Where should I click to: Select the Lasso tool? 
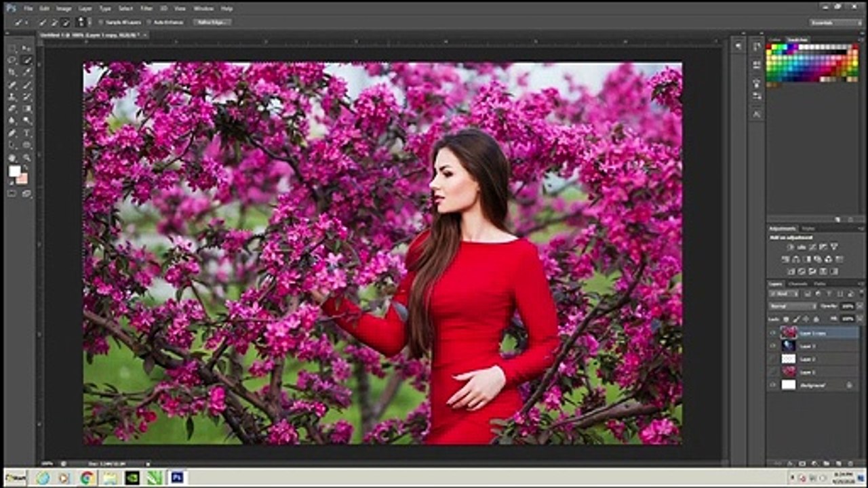(12, 60)
